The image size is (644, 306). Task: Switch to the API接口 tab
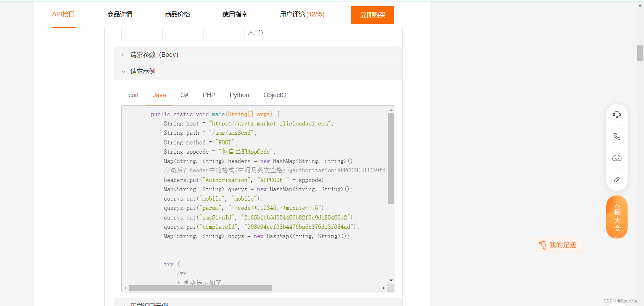64,14
